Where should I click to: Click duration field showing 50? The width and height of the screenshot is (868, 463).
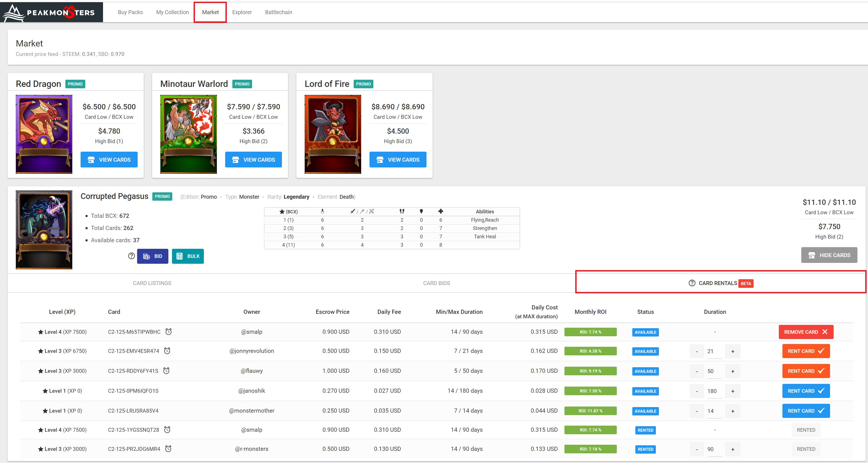pyautogui.click(x=714, y=371)
